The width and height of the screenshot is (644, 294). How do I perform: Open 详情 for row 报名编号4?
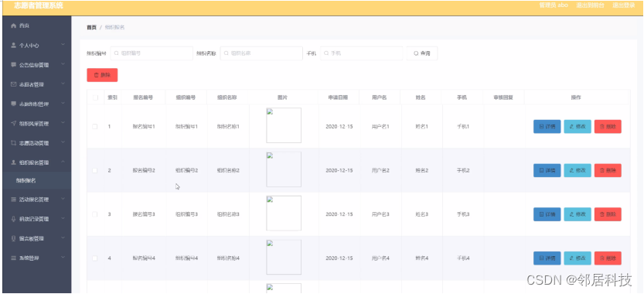(547, 258)
